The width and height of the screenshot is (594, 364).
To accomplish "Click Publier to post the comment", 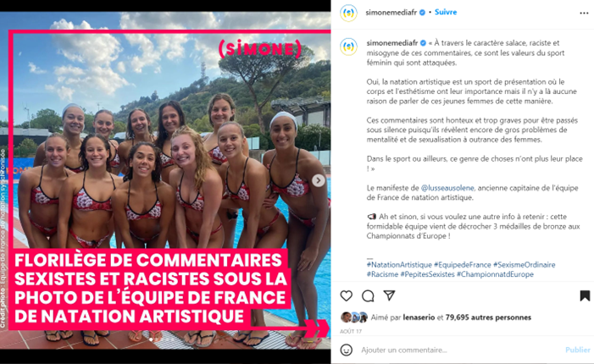I will [x=577, y=350].
